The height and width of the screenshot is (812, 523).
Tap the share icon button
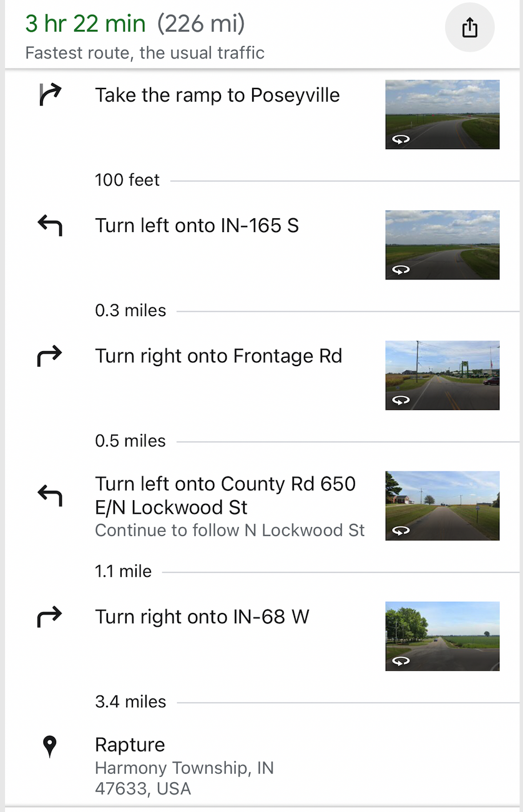click(x=469, y=28)
